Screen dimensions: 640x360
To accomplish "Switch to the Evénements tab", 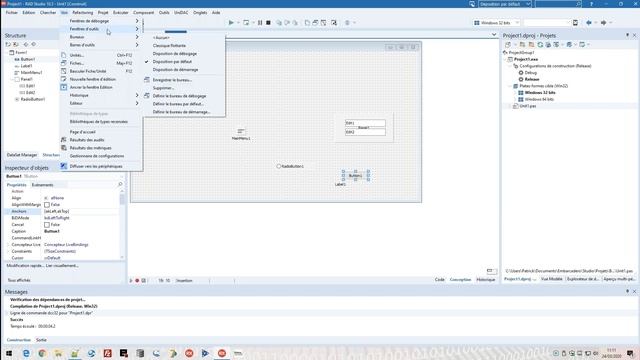I will (x=42, y=185).
